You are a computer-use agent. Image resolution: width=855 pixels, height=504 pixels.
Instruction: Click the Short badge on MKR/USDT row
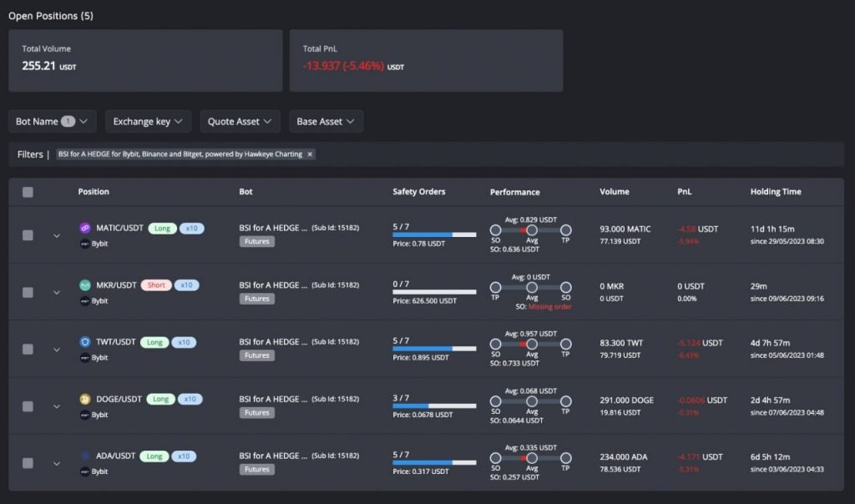[155, 285]
